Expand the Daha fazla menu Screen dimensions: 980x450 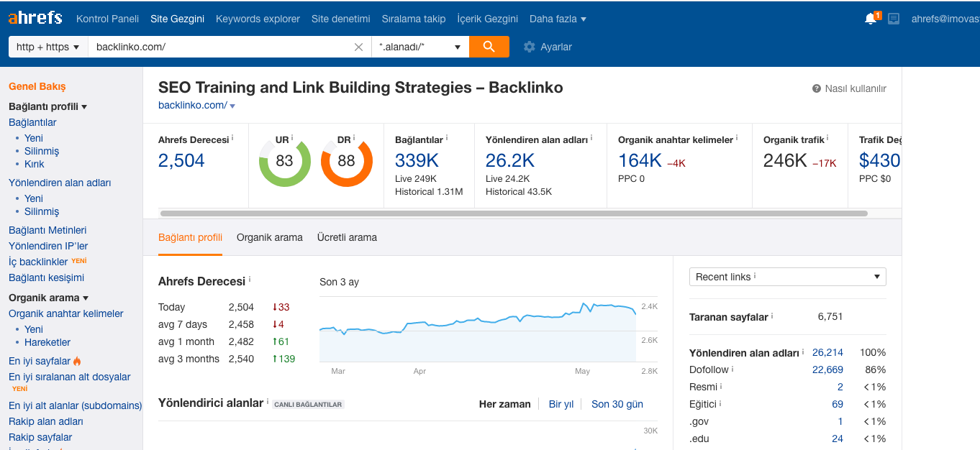558,19
